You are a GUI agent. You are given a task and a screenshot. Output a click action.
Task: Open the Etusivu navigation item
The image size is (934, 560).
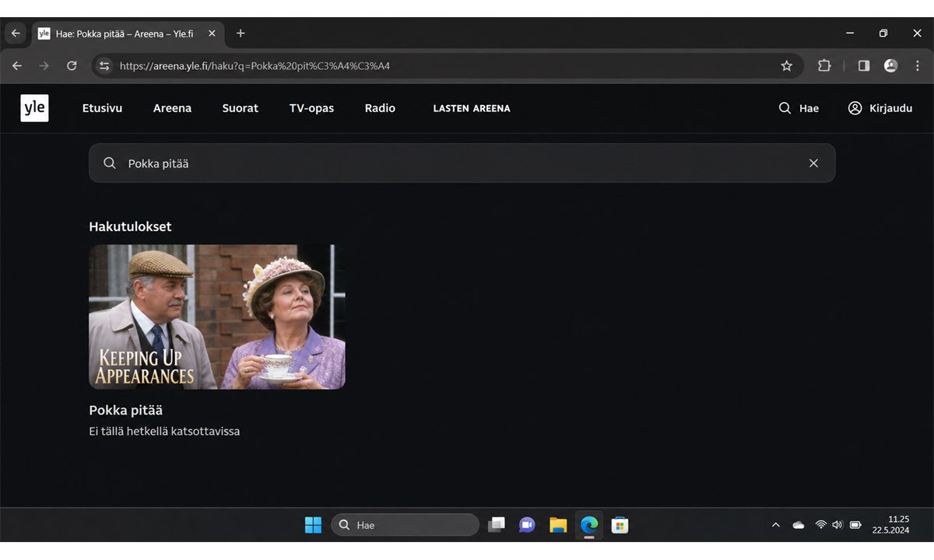pos(102,108)
